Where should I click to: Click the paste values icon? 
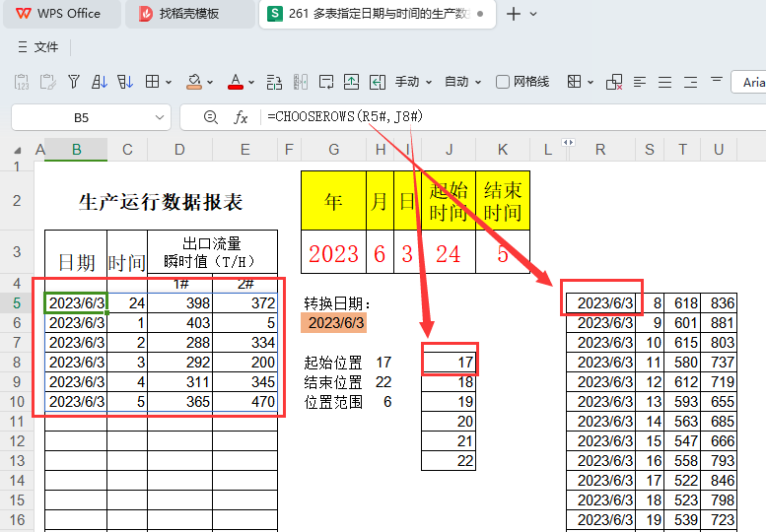[22, 82]
